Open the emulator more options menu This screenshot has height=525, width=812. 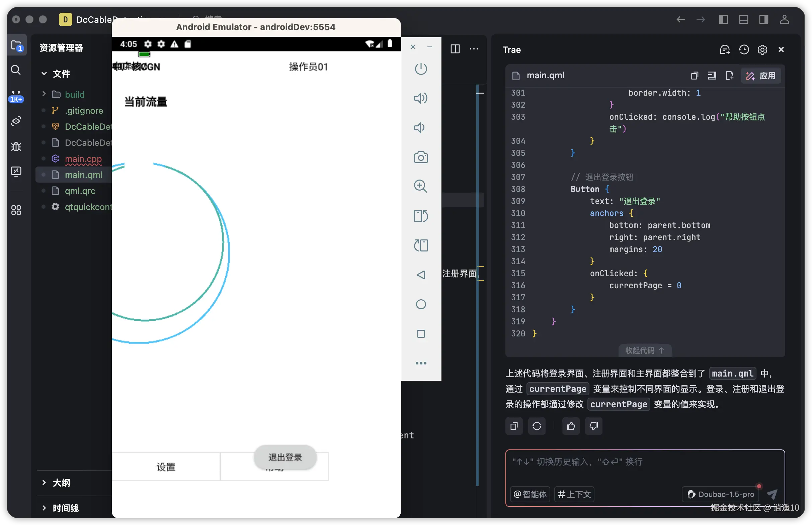421,363
